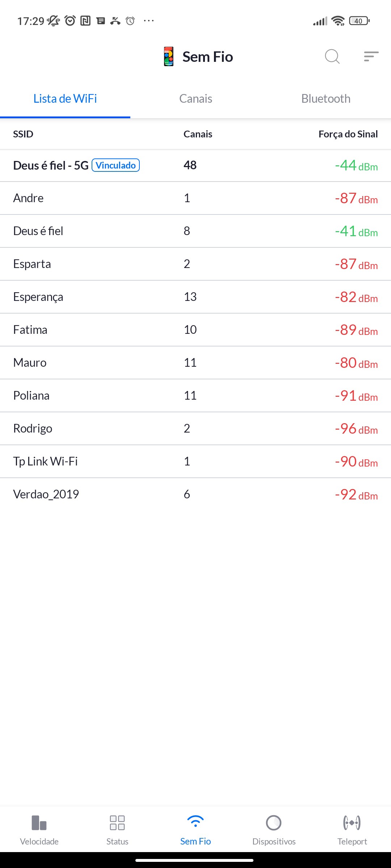Open the Teleport icon

(352, 823)
